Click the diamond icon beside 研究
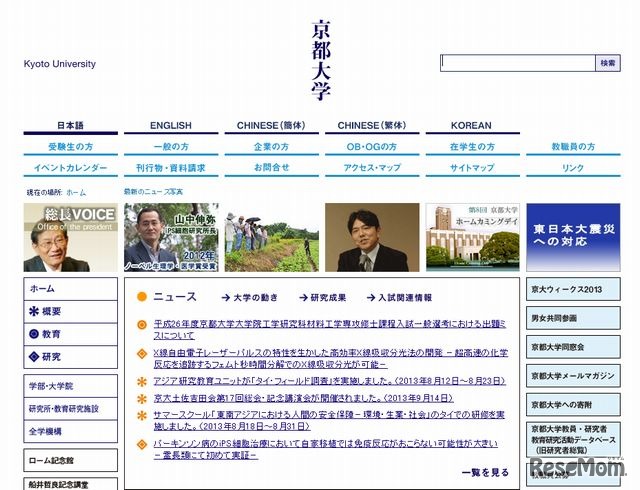Viewport: 640px width, 490px height. click(x=34, y=356)
